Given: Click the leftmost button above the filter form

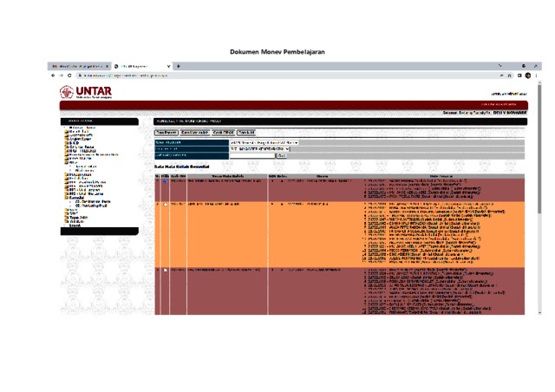Looking at the screenshot, I should click(x=166, y=133).
